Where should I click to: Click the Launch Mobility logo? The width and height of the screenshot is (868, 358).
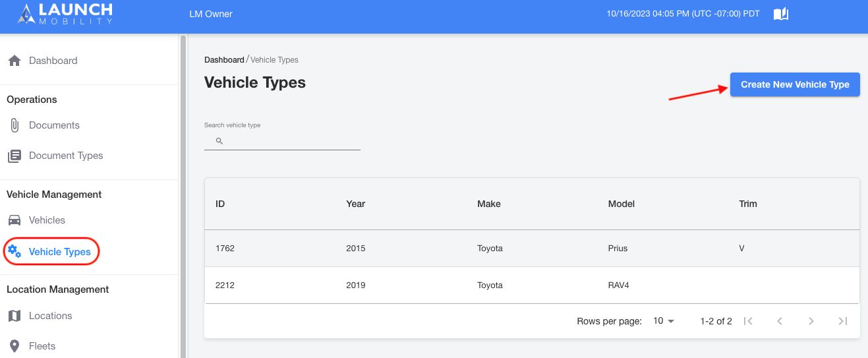[65, 14]
